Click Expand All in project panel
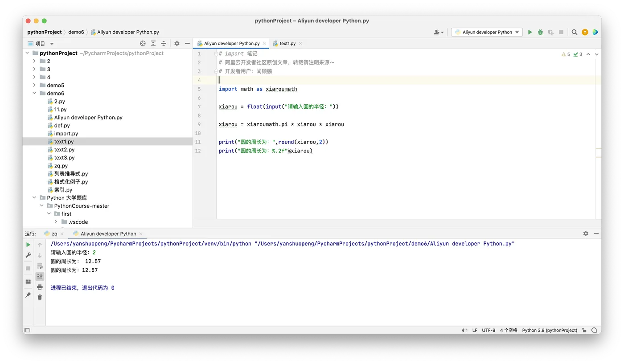Viewport: 624px width, 364px height. point(153,43)
